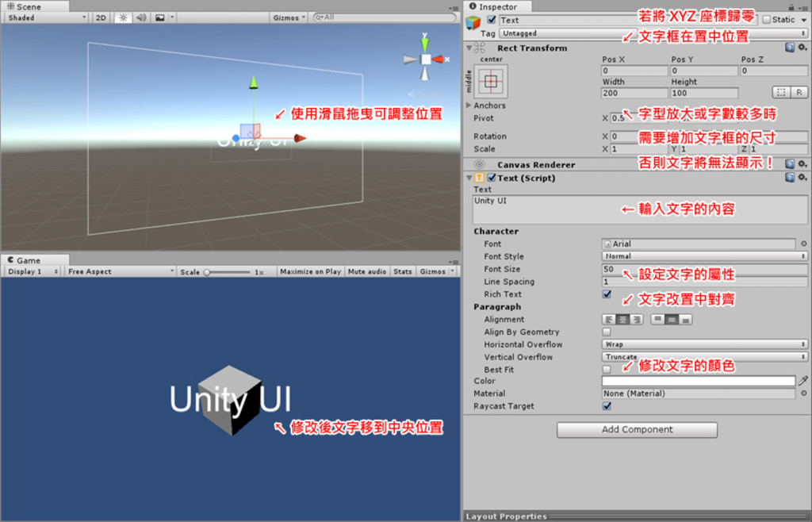Open the Static dropdown arrow
The width and height of the screenshot is (812, 522).
point(804,20)
